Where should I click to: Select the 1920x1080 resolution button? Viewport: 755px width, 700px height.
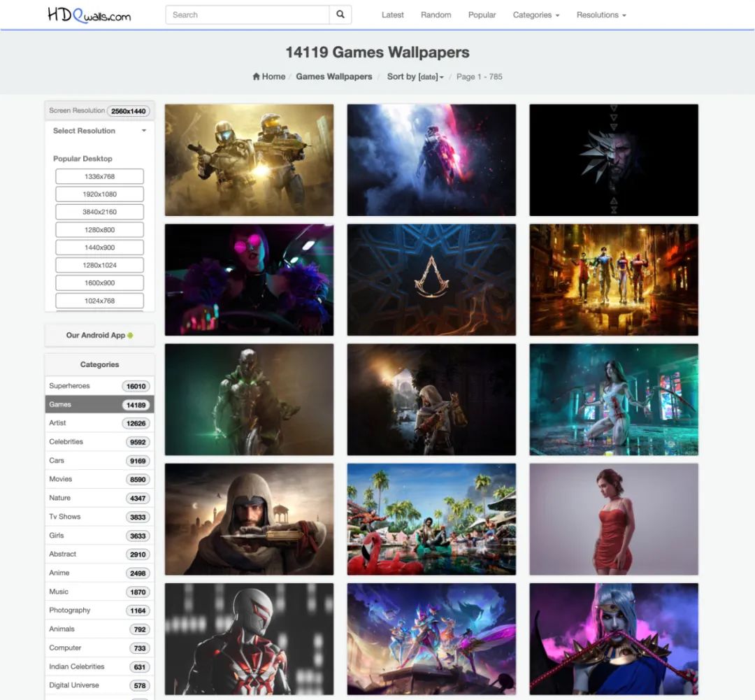tap(100, 194)
